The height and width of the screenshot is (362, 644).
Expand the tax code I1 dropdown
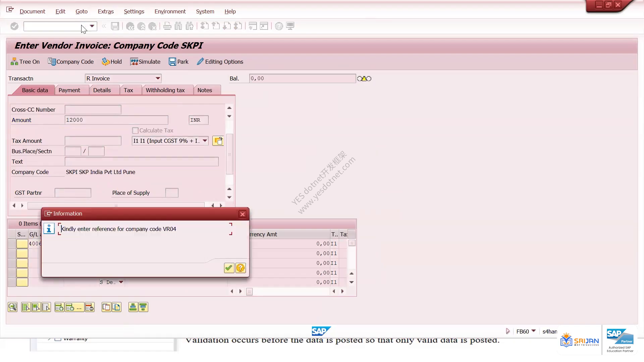coord(205,141)
